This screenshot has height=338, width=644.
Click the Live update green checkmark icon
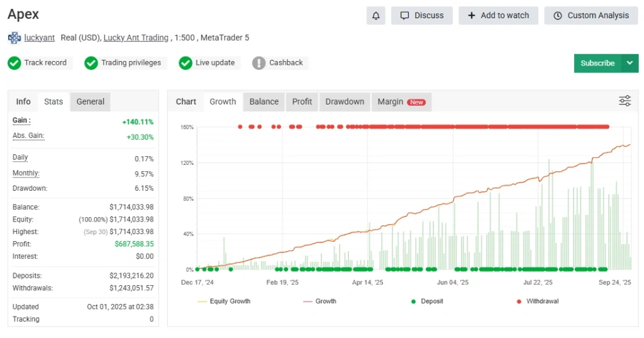coord(186,63)
